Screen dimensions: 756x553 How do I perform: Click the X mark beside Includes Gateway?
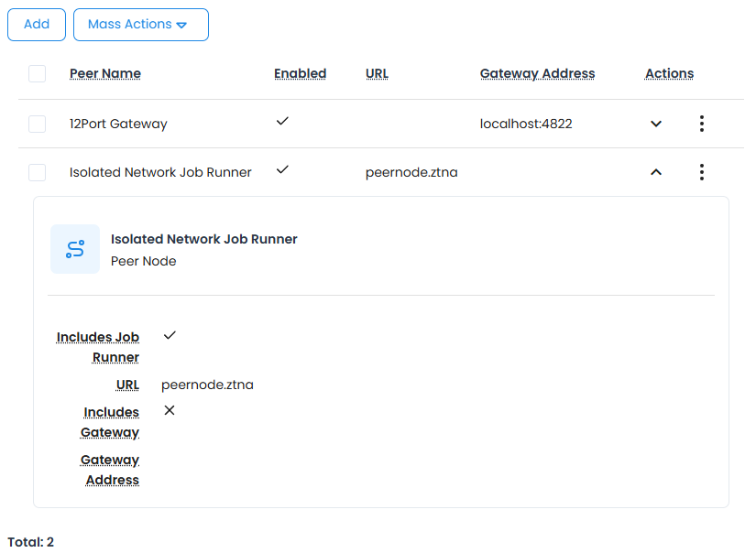coord(169,410)
